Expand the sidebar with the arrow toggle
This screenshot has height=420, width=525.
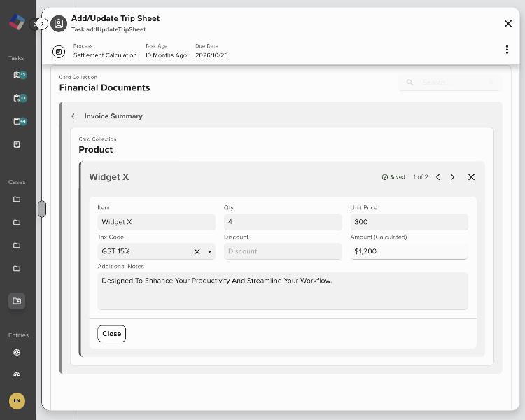41,24
